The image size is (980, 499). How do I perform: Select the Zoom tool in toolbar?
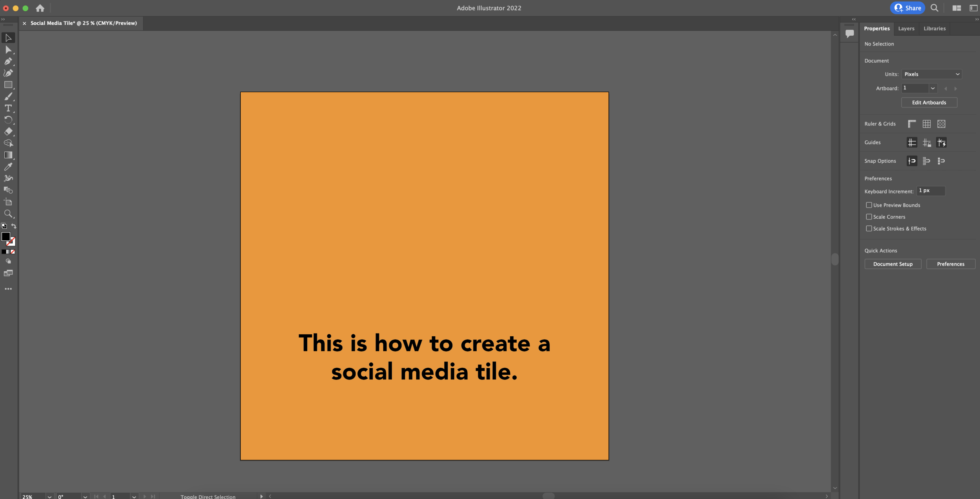(x=8, y=214)
